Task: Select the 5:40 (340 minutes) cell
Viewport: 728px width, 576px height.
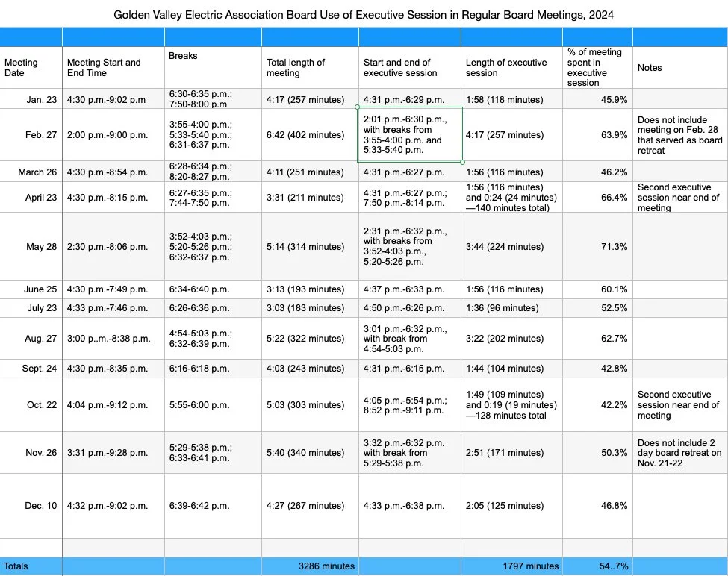Action: tap(310, 453)
